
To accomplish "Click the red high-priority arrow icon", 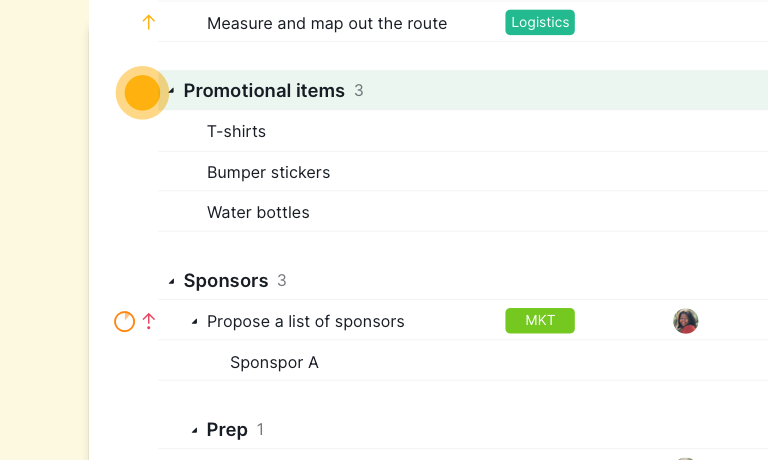I will point(148,321).
